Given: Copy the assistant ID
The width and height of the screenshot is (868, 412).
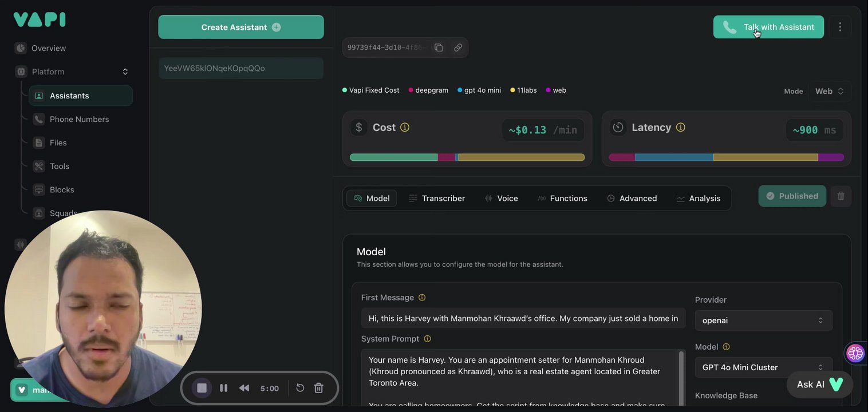Looking at the screenshot, I should (x=439, y=47).
